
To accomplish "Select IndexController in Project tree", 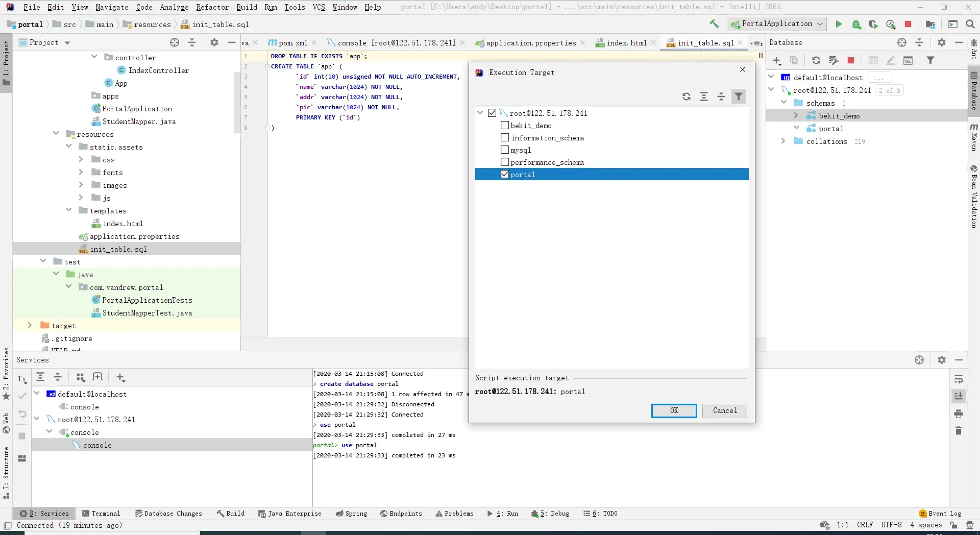I will (158, 70).
